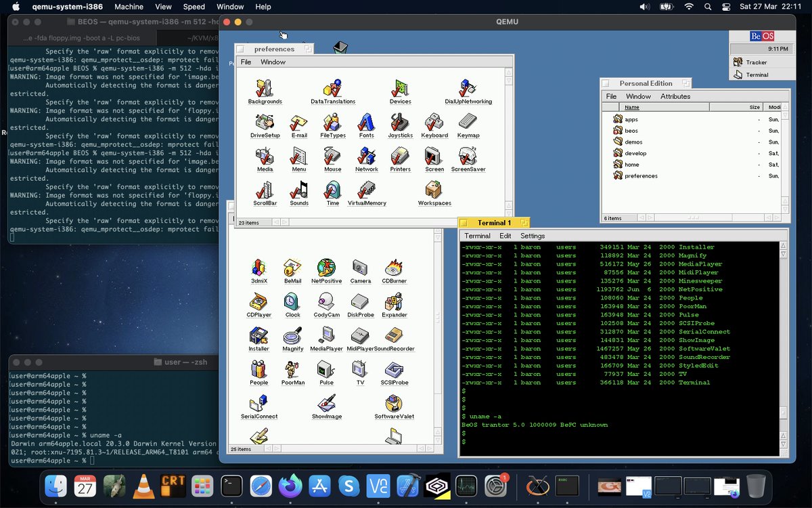Open the Network preference icon
The image size is (812, 508).
click(x=366, y=156)
